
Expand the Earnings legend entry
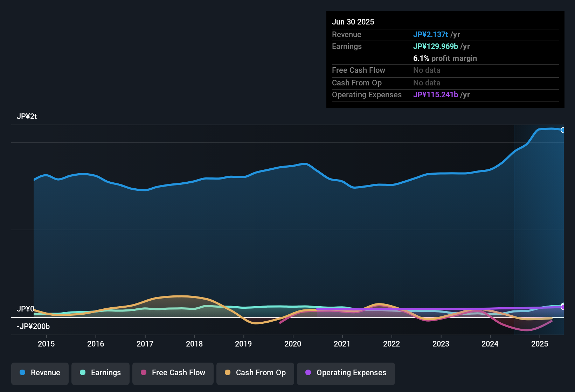coord(100,373)
